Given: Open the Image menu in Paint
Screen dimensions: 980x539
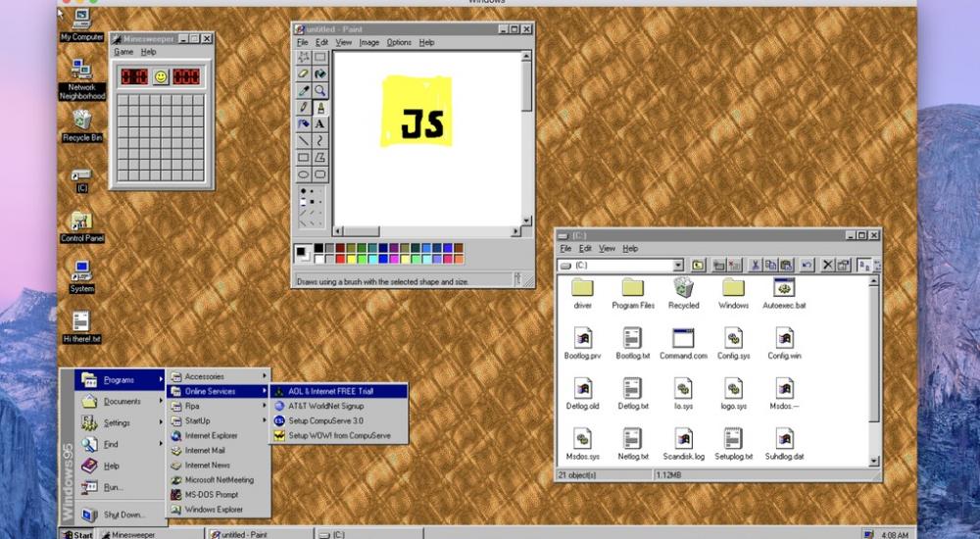Looking at the screenshot, I should (368, 42).
